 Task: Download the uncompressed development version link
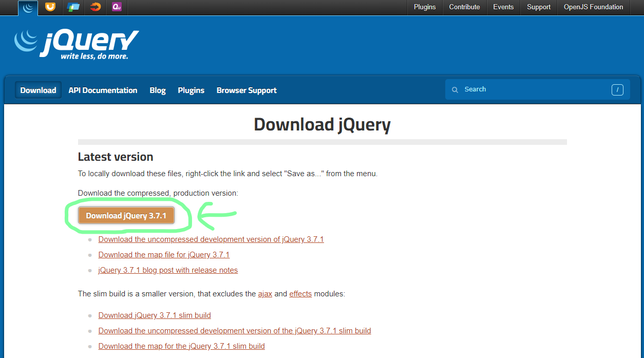(211, 239)
